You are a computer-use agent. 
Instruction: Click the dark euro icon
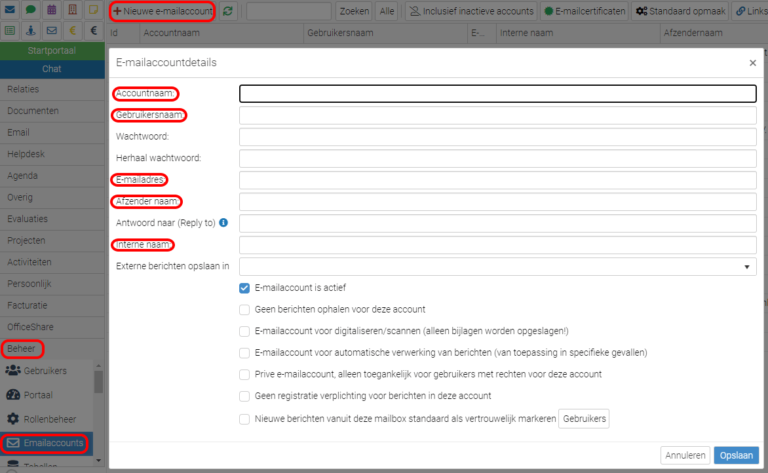coord(93,31)
